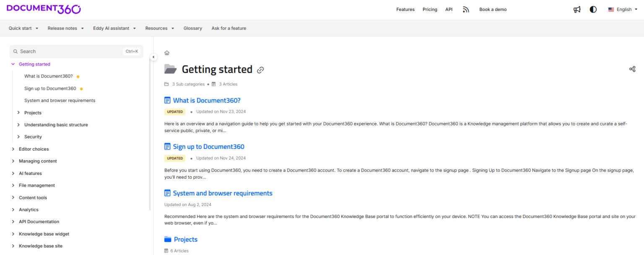
Task: Collapse the left navigation sidebar
Action: pyautogui.click(x=153, y=56)
